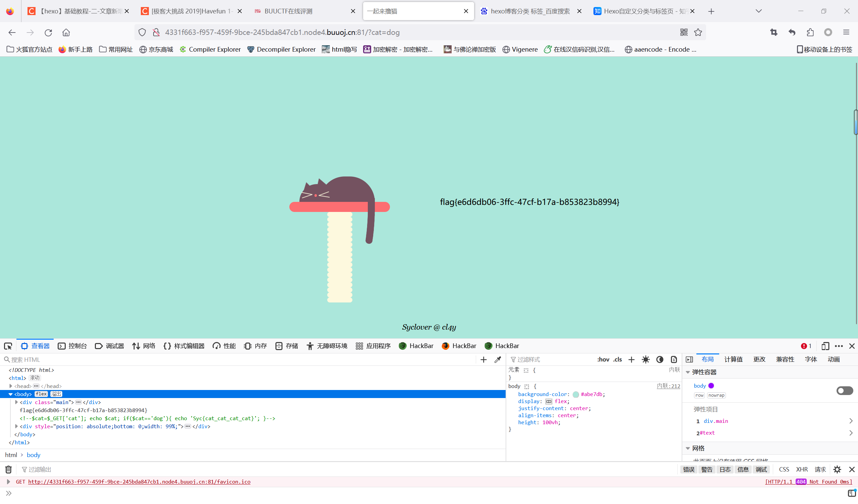Expand the favicon GET request message
Image resolution: width=858 pixels, height=504 pixels.
tap(8, 482)
